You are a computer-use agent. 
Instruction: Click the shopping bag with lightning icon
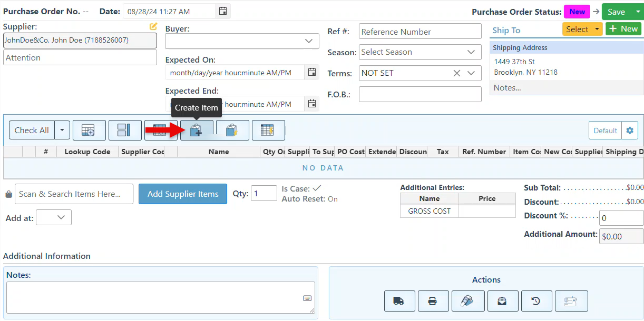tap(232, 131)
